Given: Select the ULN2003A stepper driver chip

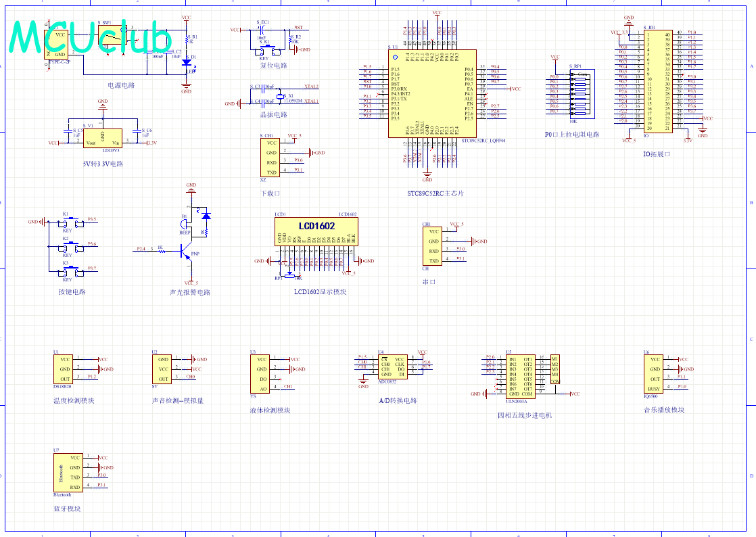Looking at the screenshot, I should point(521,375).
